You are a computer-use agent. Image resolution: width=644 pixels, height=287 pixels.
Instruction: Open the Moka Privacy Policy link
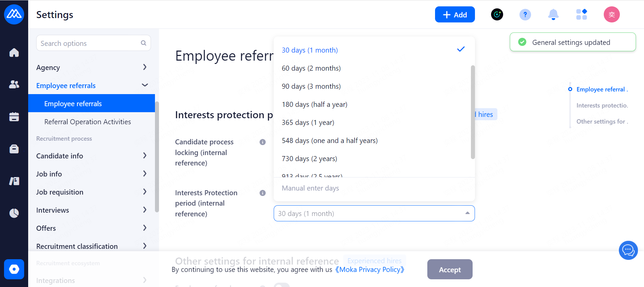coord(370,270)
